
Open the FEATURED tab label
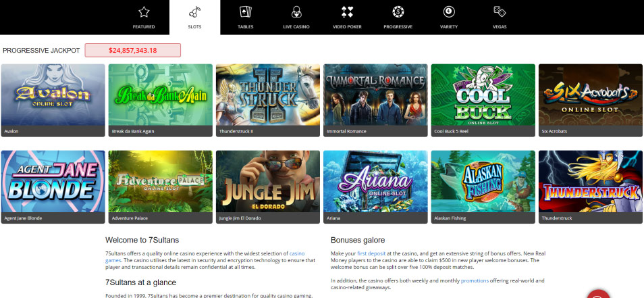(144, 27)
